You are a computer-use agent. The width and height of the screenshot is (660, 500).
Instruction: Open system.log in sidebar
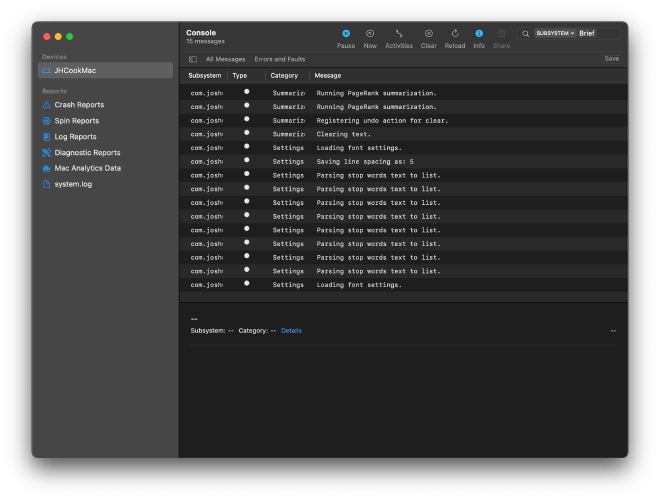coord(73,184)
